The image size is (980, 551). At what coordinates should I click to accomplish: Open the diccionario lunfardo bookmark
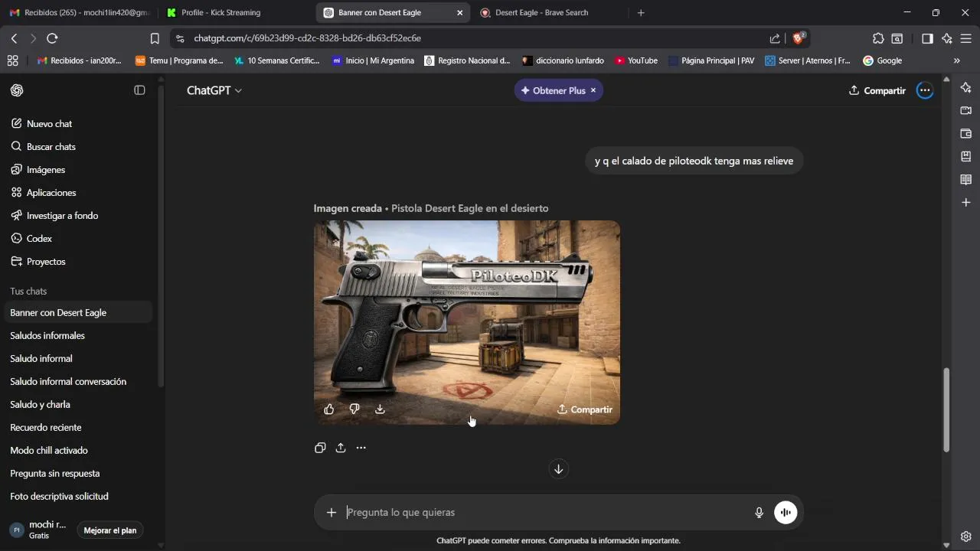(563, 60)
